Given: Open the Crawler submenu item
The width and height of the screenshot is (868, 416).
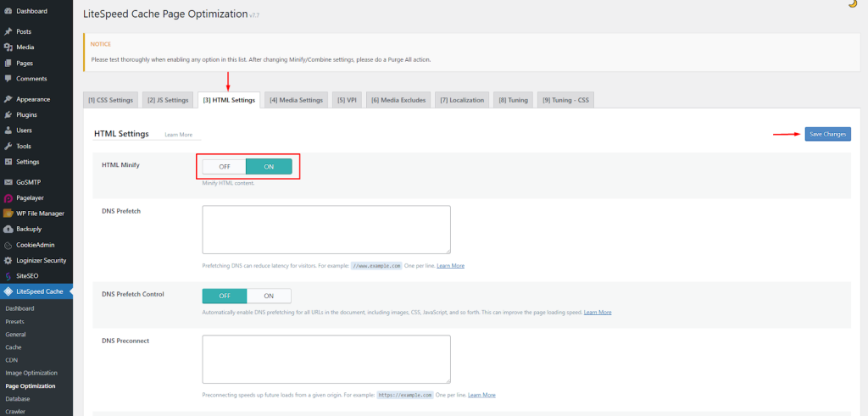Looking at the screenshot, I should point(15,412).
